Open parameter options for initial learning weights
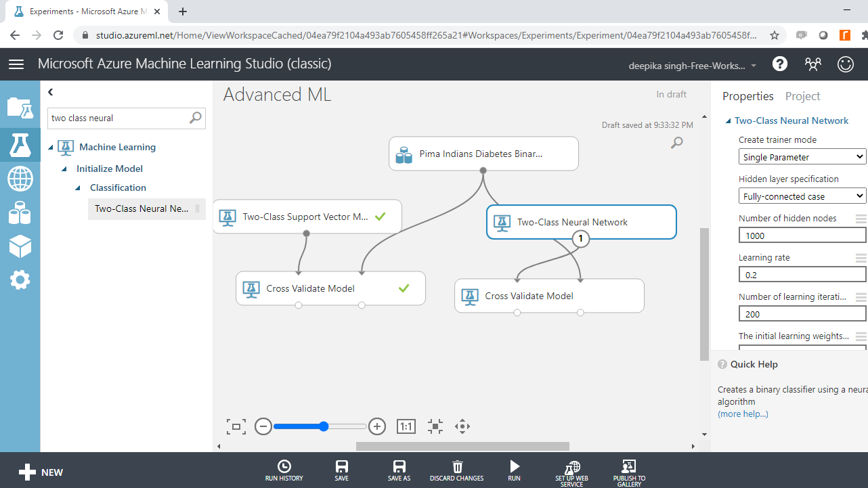This screenshot has width=868, height=488. click(x=861, y=336)
